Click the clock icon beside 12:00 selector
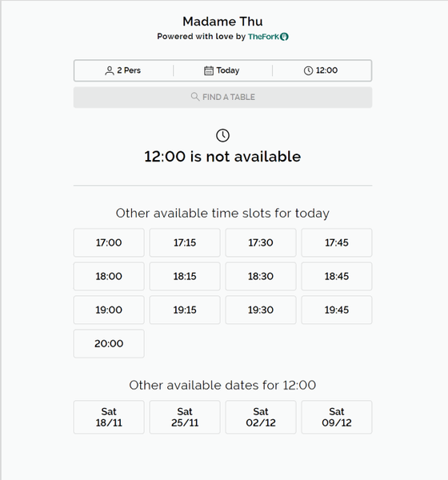The height and width of the screenshot is (480, 448). point(308,70)
